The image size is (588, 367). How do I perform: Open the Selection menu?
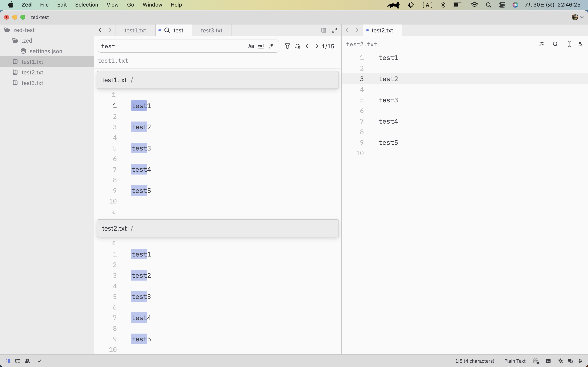pos(87,5)
